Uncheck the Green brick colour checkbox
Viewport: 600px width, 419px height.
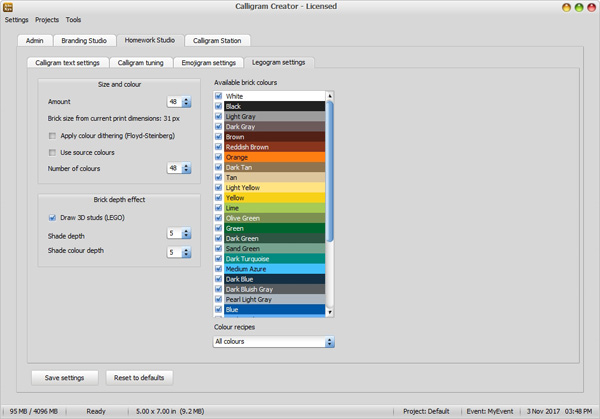tap(218, 228)
